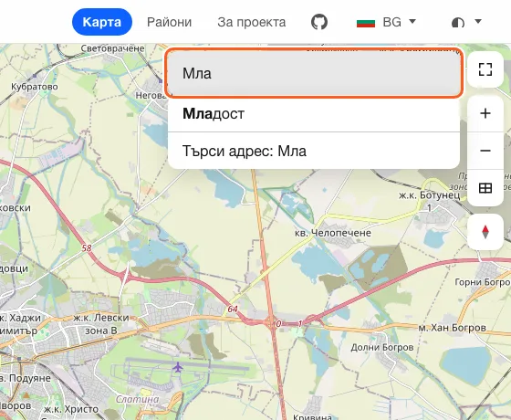Click the road 64 shield marker
The image size is (511, 420).
[x=233, y=309]
